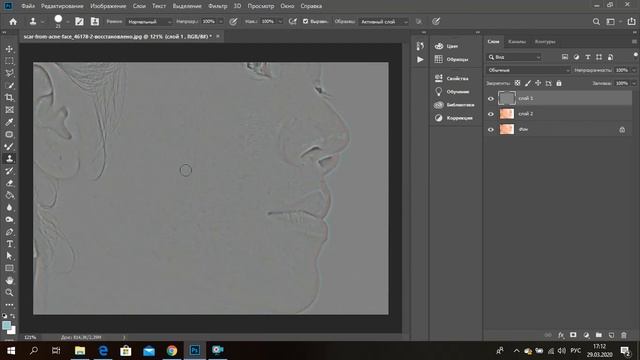Select the Eyedropper tool
Viewport: 640px width, 360px height.
click(9, 122)
